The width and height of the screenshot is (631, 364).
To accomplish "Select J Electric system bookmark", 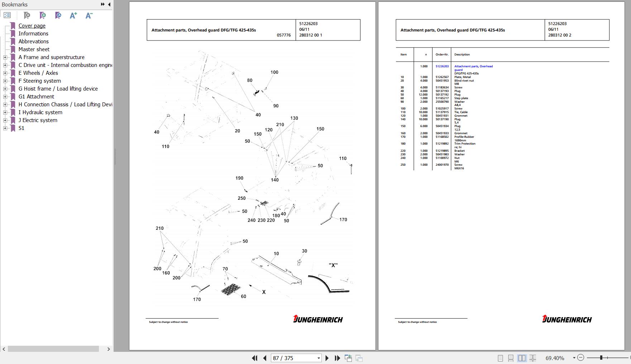I will click(38, 120).
